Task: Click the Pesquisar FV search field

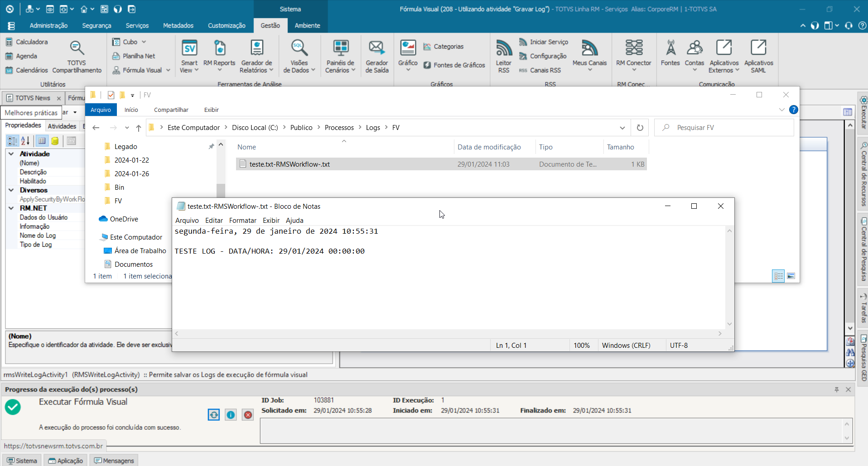Action: click(724, 128)
